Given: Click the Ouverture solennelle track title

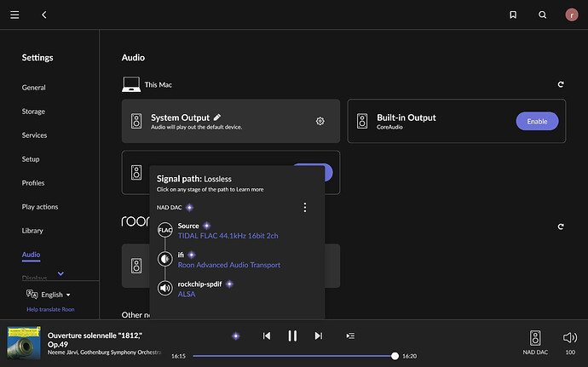Looking at the screenshot, I should [x=95, y=340].
